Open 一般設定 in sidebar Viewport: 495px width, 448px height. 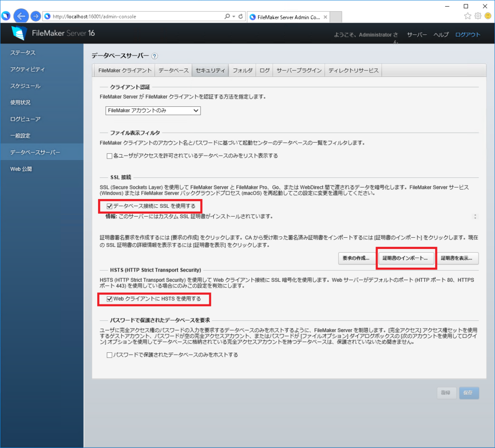coord(42,136)
